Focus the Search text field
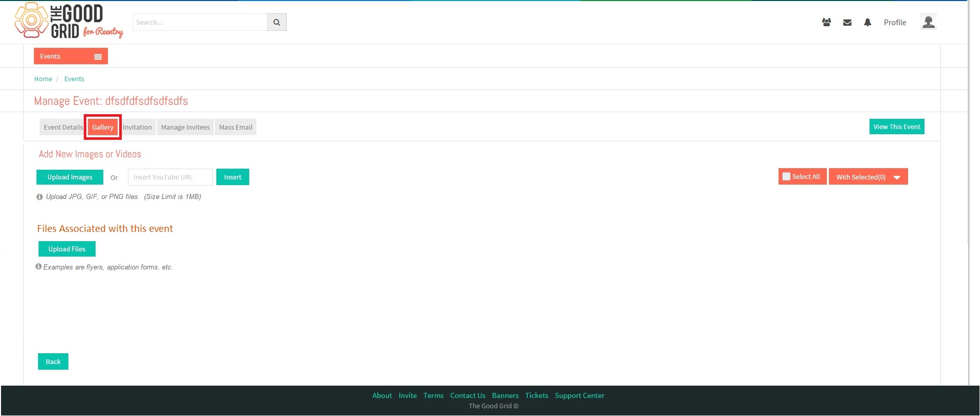 [x=200, y=22]
